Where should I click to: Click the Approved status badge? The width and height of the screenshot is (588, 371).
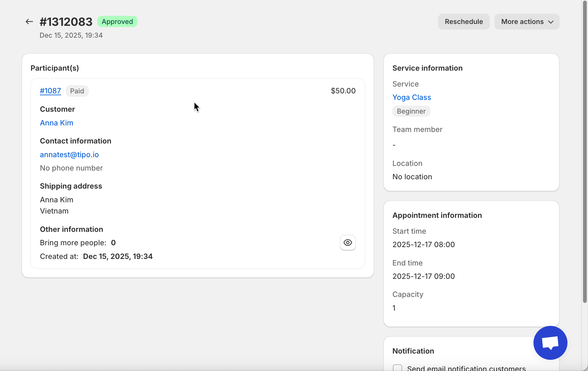pyautogui.click(x=117, y=21)
